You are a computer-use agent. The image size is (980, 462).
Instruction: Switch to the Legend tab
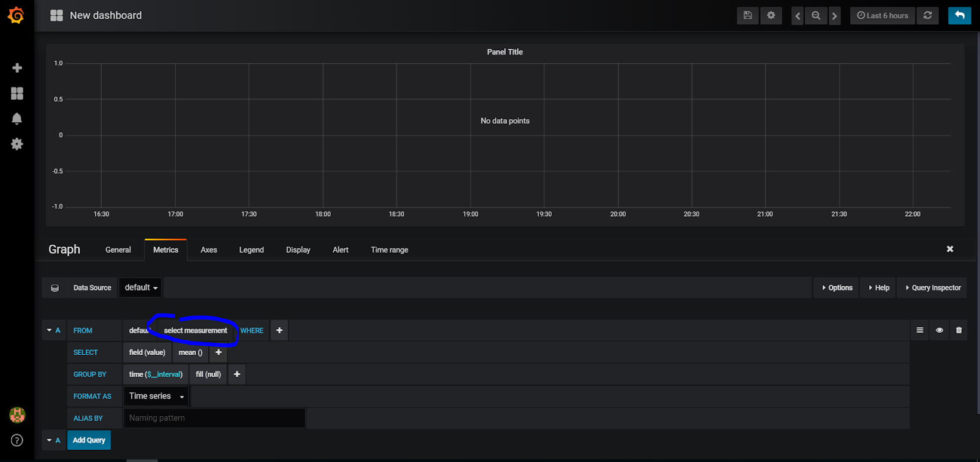(x=251, y=250)
